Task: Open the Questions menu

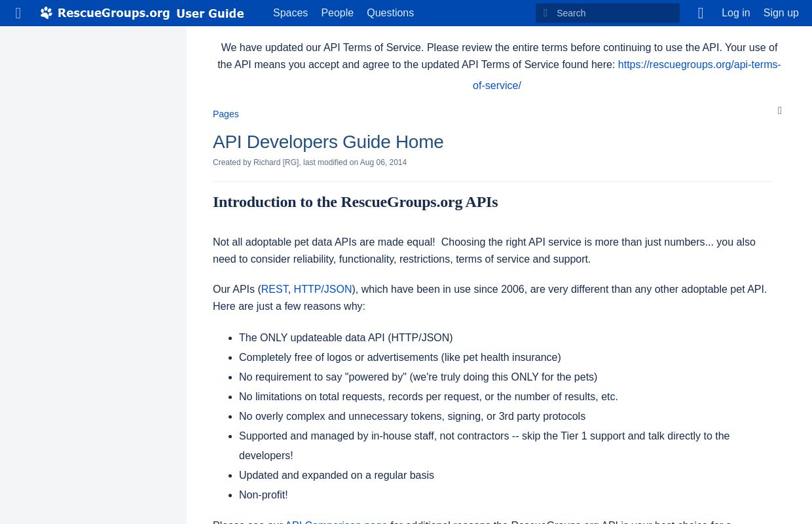Action: pos(390,13)
